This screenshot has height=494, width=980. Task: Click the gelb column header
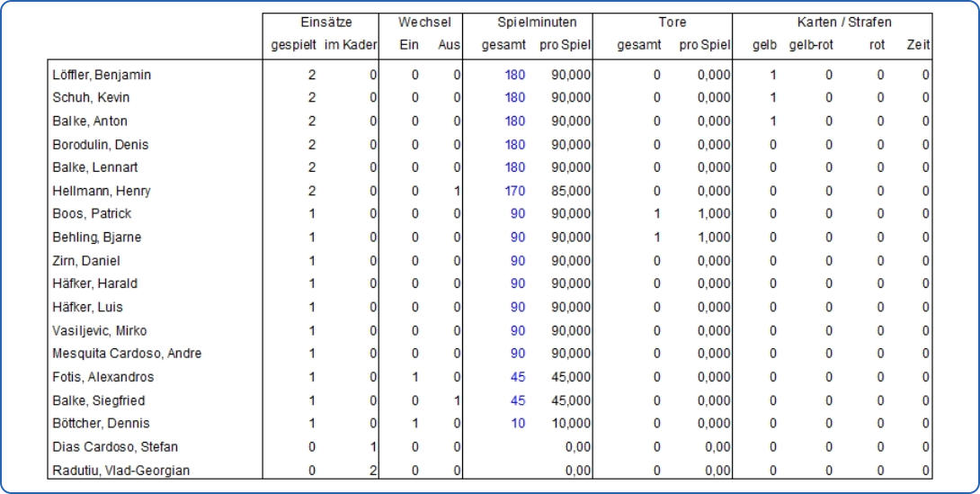(x=765, y=46)
